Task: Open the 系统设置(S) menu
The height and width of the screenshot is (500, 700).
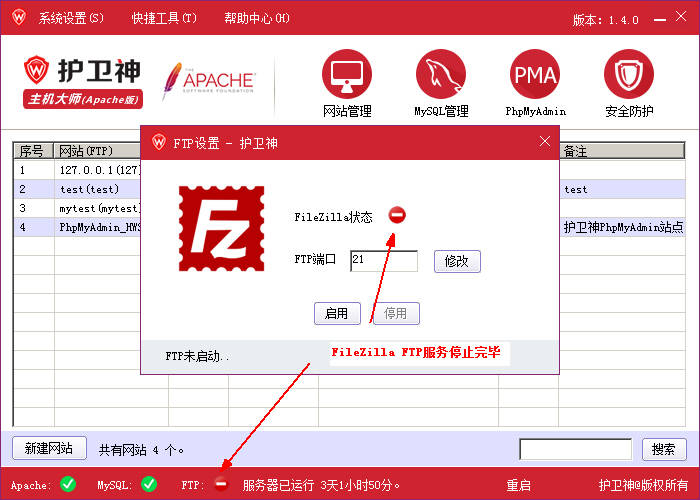Action: pyautogui.click(x=71, y=18)
